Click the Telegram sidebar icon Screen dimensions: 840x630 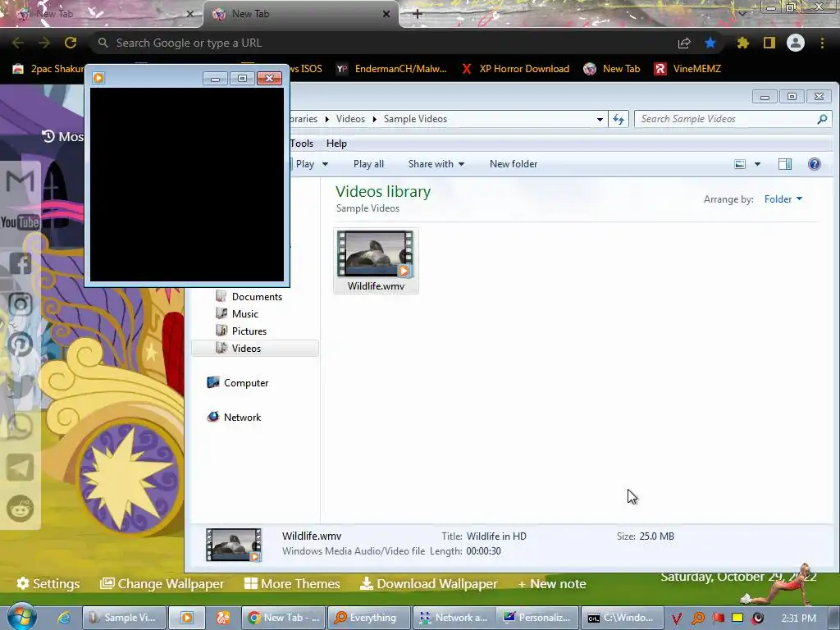21,468
